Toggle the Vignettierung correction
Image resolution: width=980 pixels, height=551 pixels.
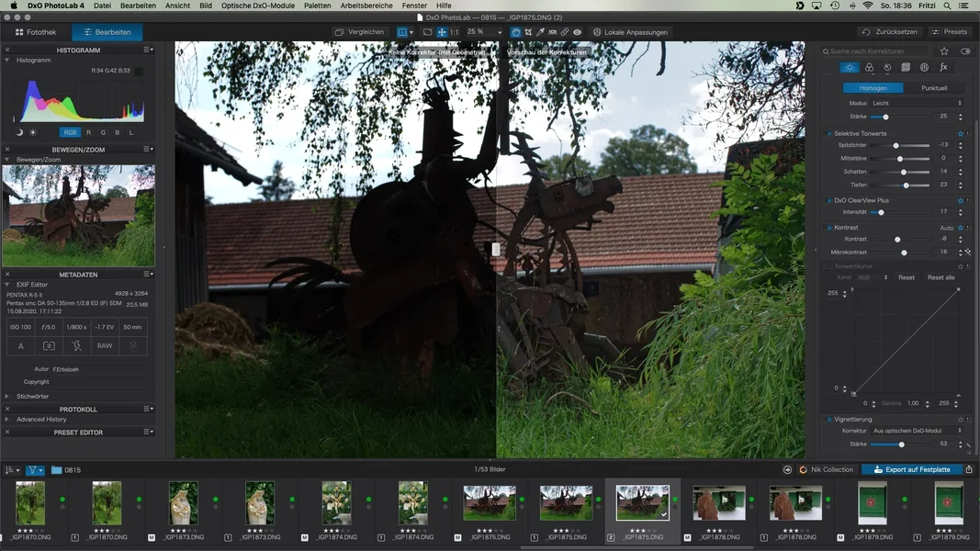pos(829,419)
